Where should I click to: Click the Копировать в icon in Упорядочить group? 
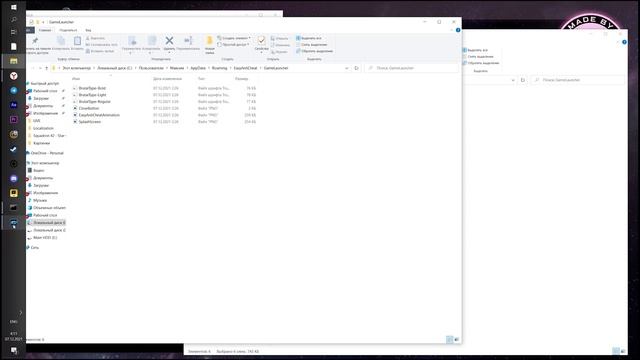point(152,40)
